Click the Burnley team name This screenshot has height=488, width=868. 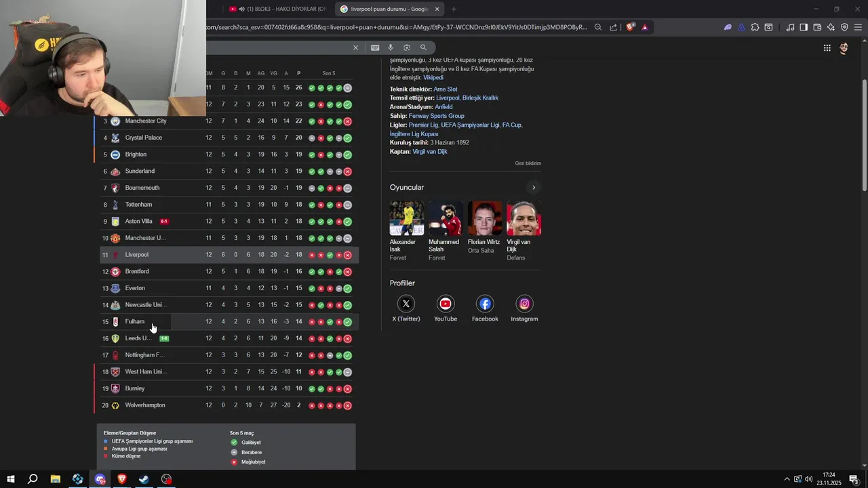135,388
